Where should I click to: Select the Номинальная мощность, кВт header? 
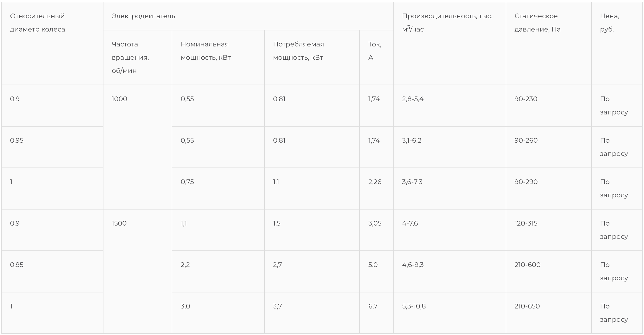tap(206, 51)
